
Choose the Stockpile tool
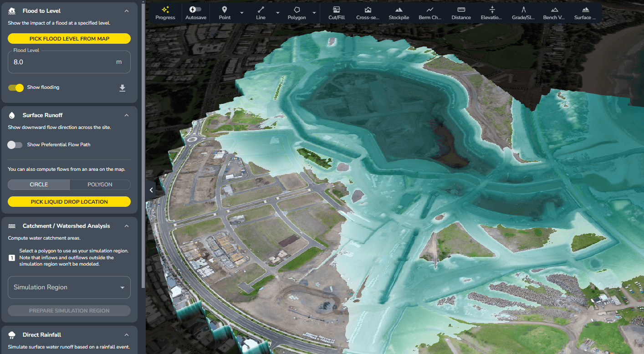click(399, 13)
